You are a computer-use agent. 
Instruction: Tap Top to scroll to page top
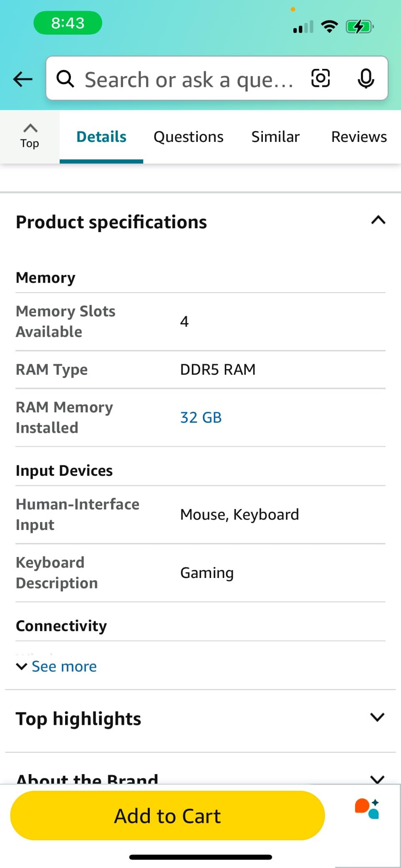coord(29,136)
